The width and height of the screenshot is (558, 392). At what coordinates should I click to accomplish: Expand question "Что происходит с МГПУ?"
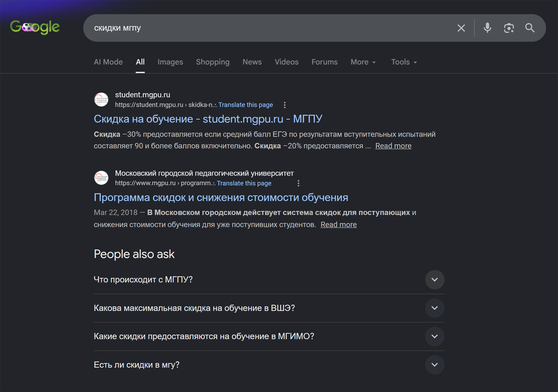pos(269,280)
